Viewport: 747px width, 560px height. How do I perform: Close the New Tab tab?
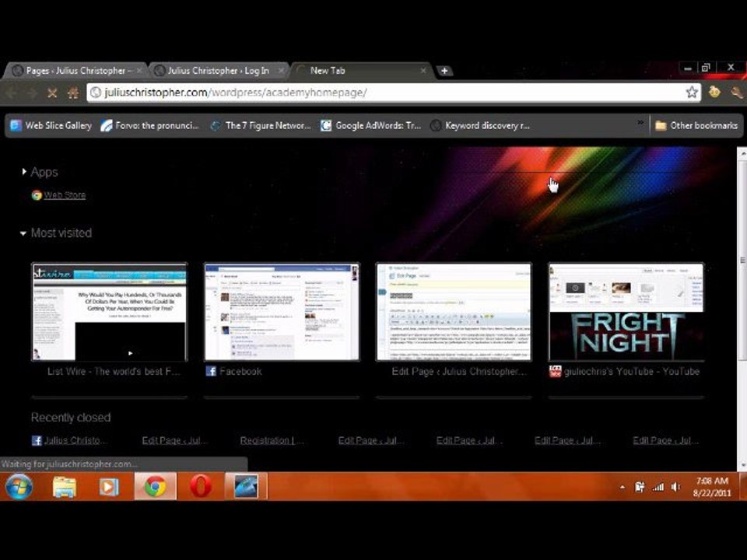[x=423, y=71]
